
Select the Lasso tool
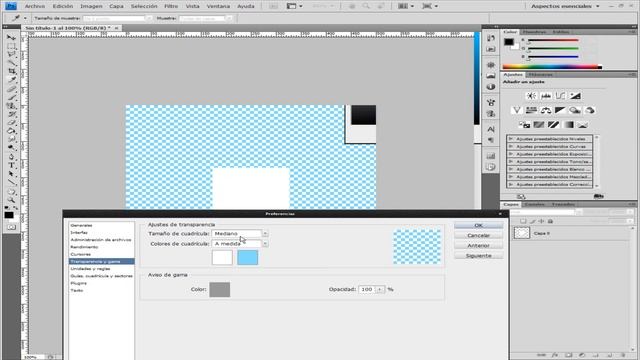[x=11, y=54]
